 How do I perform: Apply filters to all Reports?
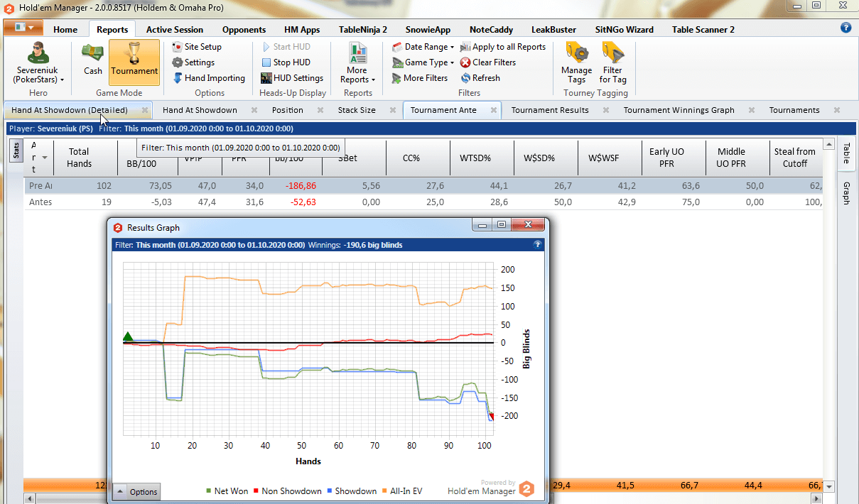[x=503, y=47]
